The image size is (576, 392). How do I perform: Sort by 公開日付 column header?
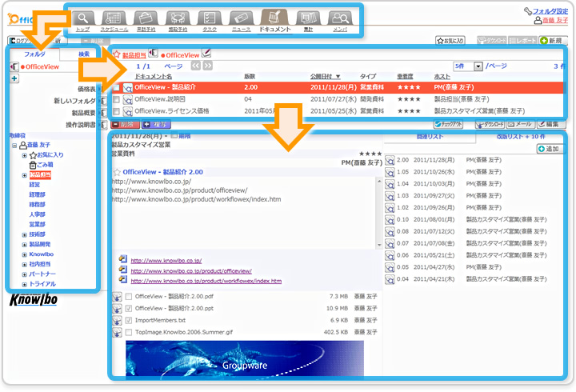coord(325,77)
